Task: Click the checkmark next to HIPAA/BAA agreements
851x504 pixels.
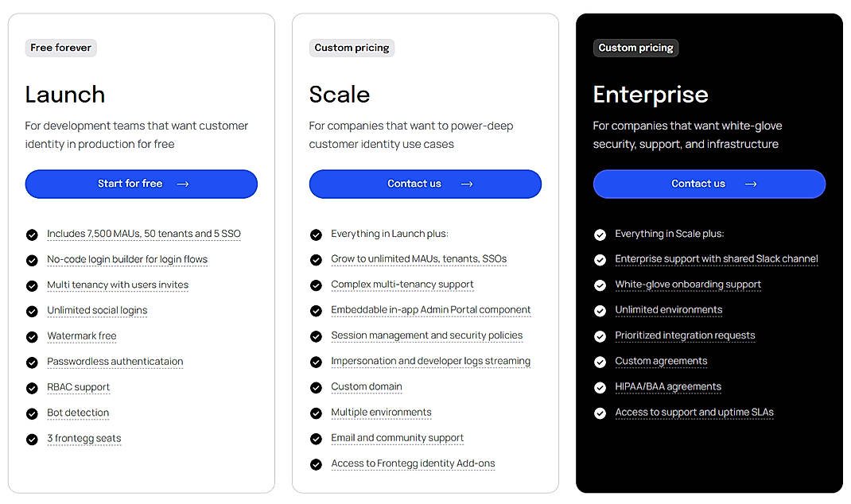Action: click(x=600, y=387)
